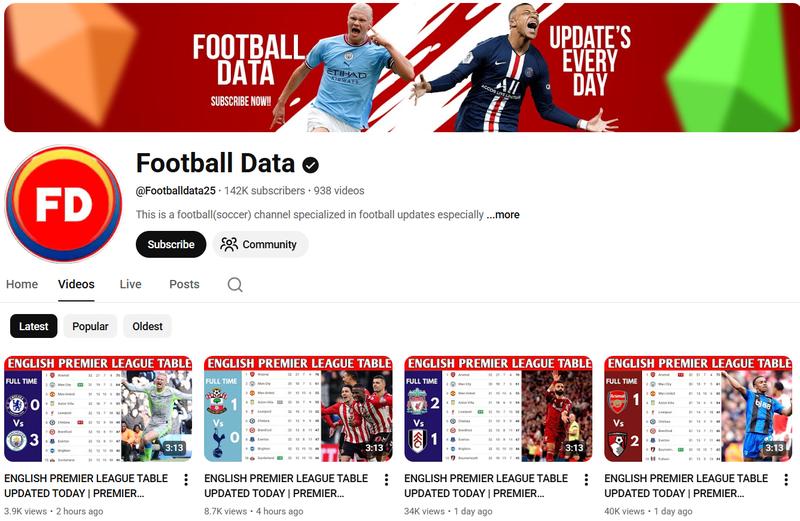The height and width of the screenshot is (521, 800).
Task: Open the Community button
Action: (260, 244)
